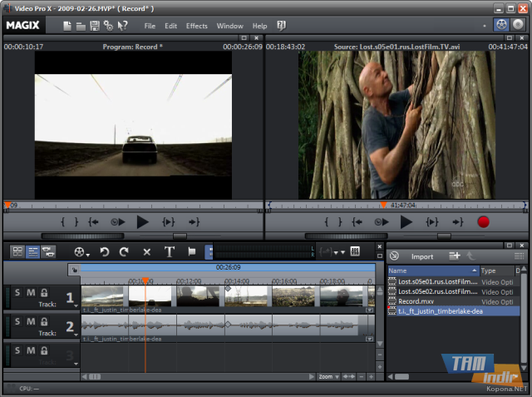Image resolution: width=532 pixels, height=397 pixels.
Task: Jump to range start in Program monitor
Action: coord(93,222)
